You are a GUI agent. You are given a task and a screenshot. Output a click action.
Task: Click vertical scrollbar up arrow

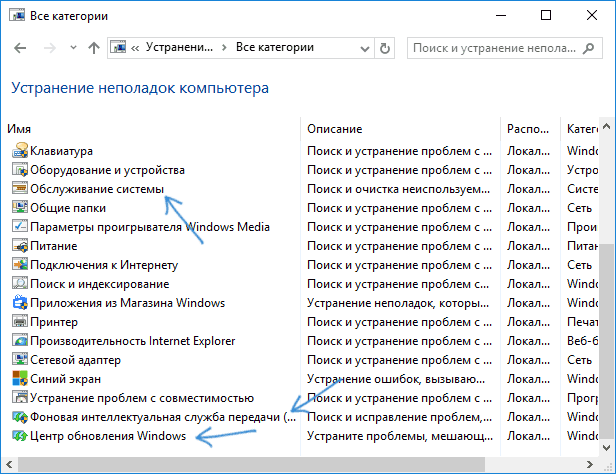[x=606, y=126]
